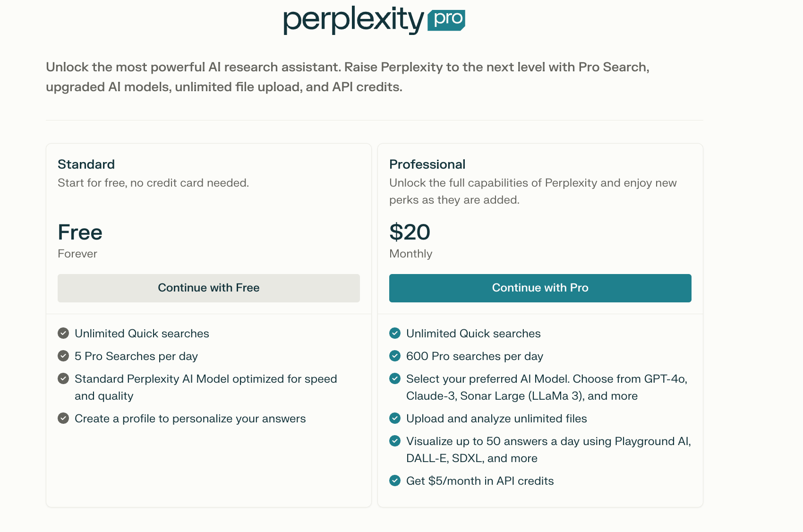
Task: Click the checkmark beside 'Unlimited Quick searches' on Standard
Action: [63, 333]
